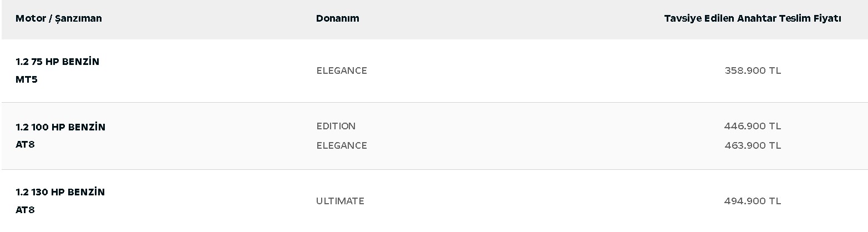Select the 494.900 TL price

752,201
